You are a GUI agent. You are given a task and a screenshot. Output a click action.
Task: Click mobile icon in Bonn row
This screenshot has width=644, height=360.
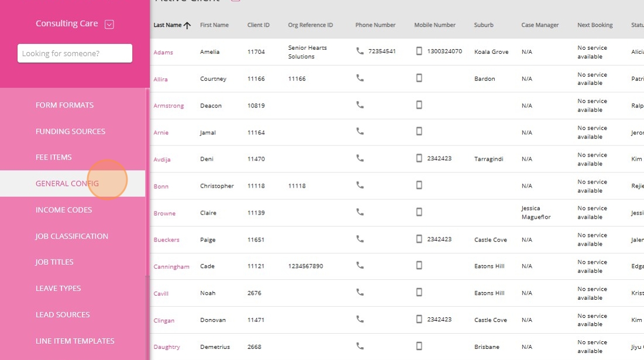[x=419, y=185]
